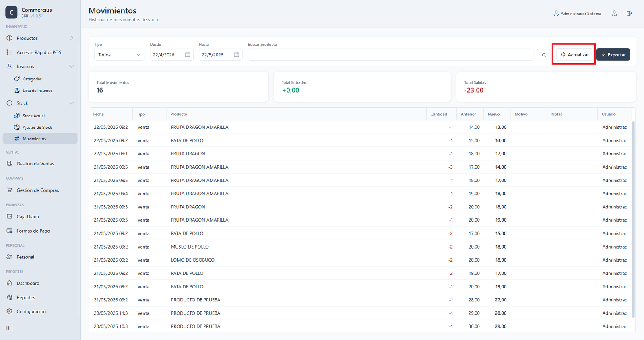Click the Buscar producto input field
644x340 pixels.
pos(391,55)
